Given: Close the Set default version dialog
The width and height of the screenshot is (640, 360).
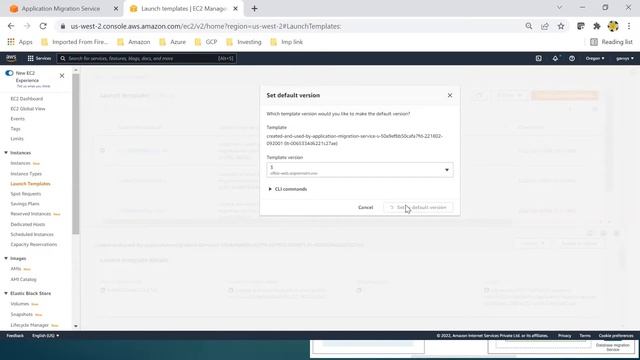Looking at the screenshot, I should point(450,95).
